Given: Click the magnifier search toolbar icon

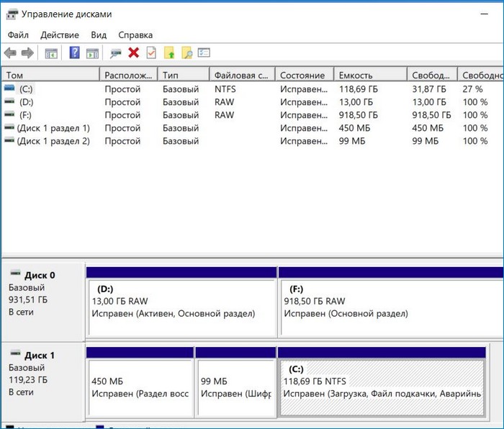Looking at the screenshot, I should tap(186, 53).
